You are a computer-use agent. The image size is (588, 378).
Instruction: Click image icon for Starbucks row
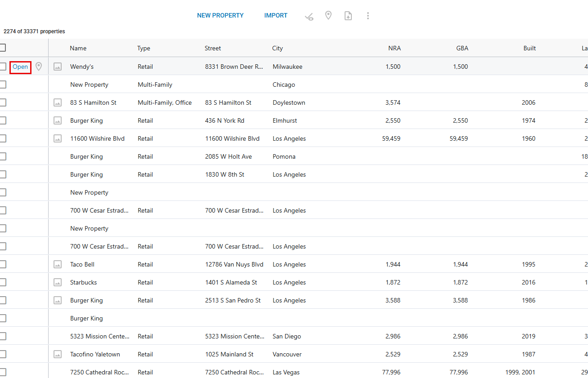[58, 282]
